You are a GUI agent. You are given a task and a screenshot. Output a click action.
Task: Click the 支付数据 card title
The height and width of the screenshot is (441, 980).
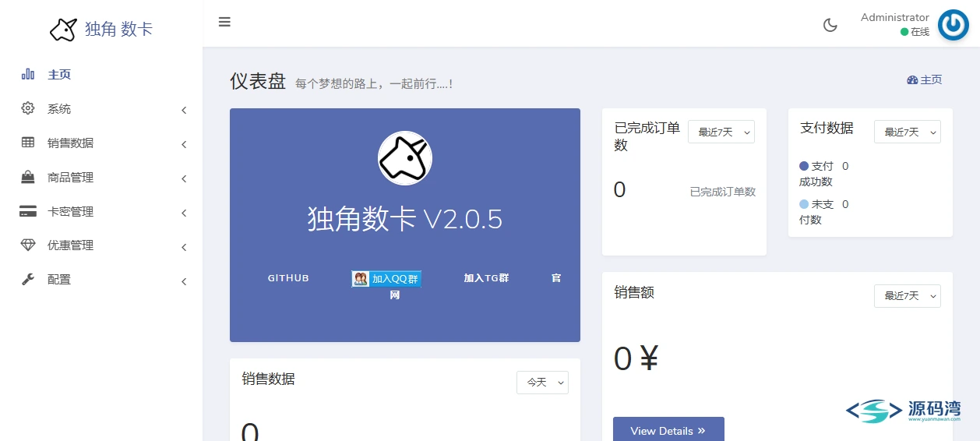click(x=827, y=128)
